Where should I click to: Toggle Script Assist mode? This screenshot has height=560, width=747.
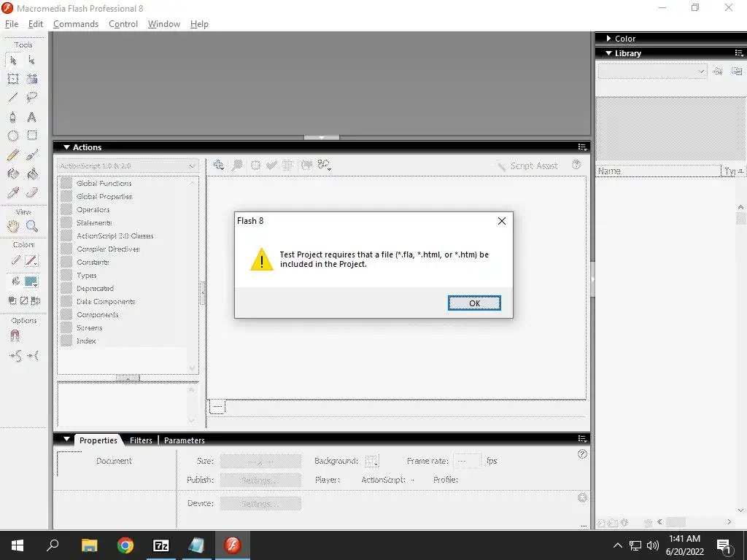pos(527,166)
